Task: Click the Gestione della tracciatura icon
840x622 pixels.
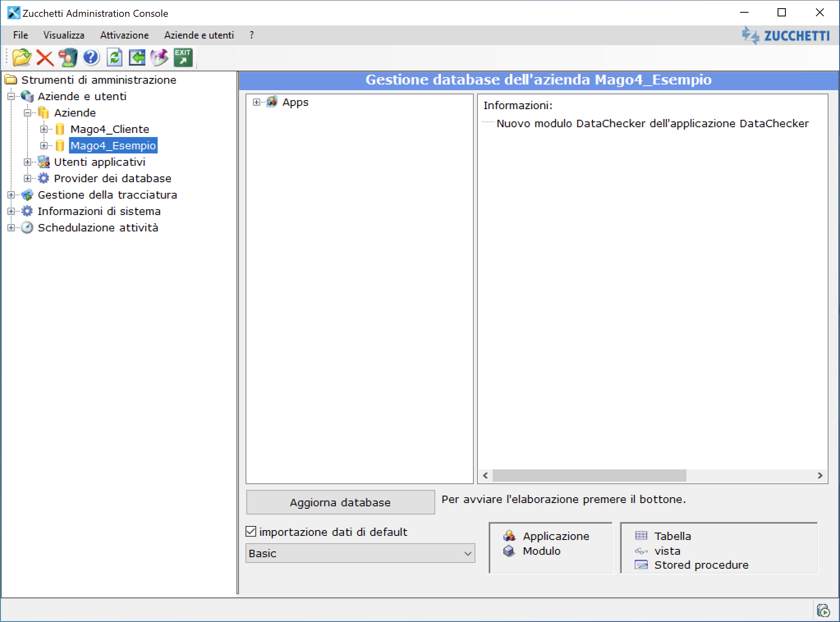Action: pyautogui.click(x=27, y=195)
